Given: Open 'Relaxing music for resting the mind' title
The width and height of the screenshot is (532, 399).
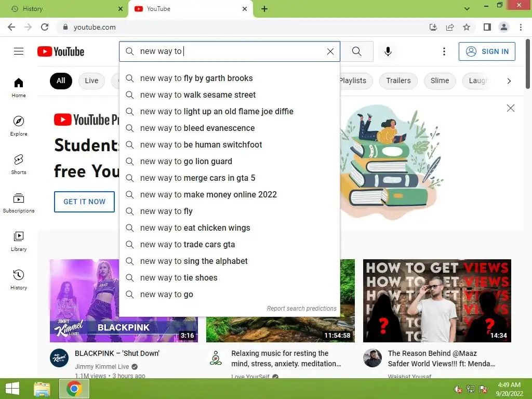Looking at the screenshot, I should click(x=286, y=358).
